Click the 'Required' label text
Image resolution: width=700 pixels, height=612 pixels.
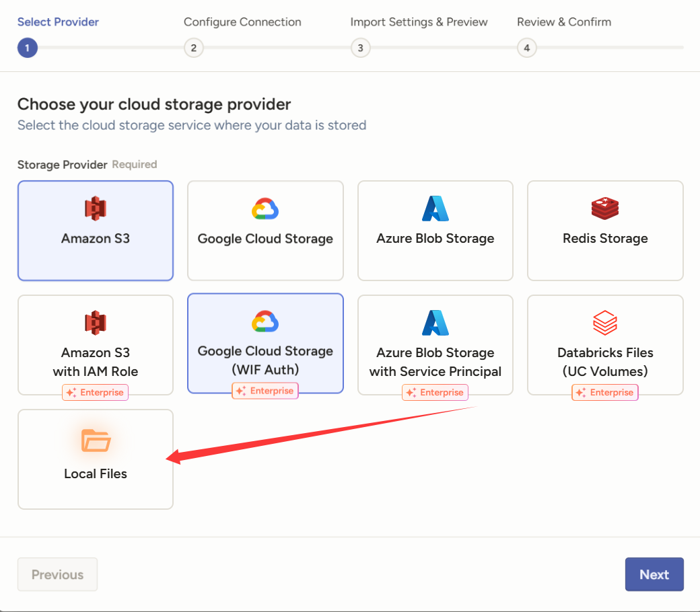(135, 165)
